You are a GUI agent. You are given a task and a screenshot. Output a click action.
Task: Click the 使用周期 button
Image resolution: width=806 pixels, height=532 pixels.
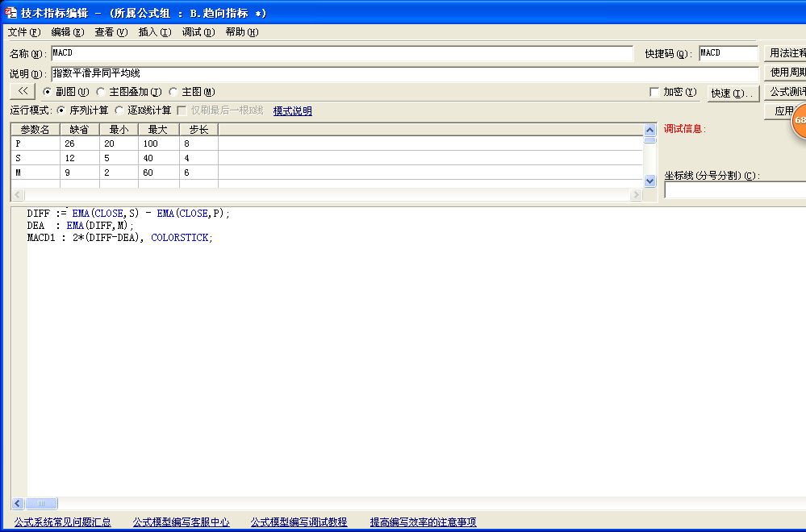tap(785, 73)
